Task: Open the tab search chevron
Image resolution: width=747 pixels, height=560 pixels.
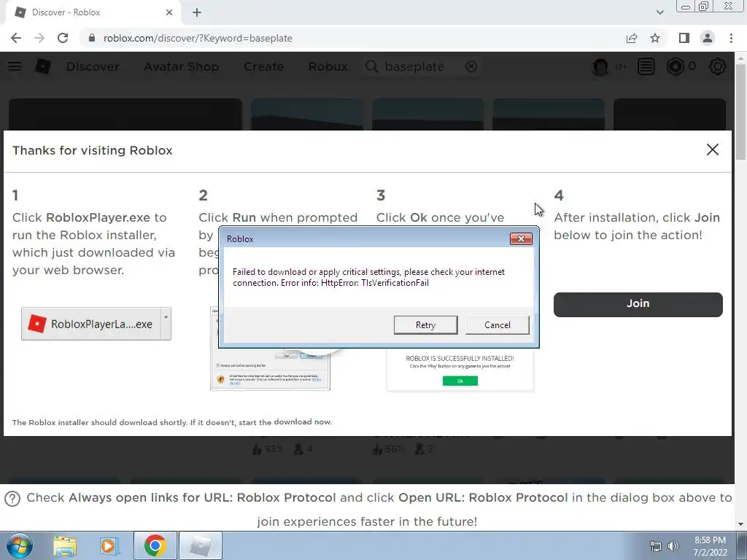Action: (659, 12)
